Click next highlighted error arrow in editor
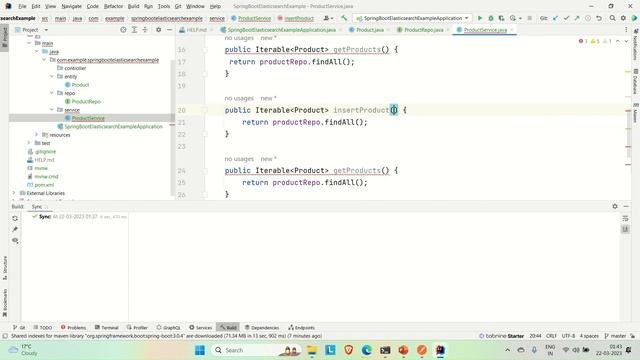The width and height of the screenshot is (640, 360). (x=626, y=41)
